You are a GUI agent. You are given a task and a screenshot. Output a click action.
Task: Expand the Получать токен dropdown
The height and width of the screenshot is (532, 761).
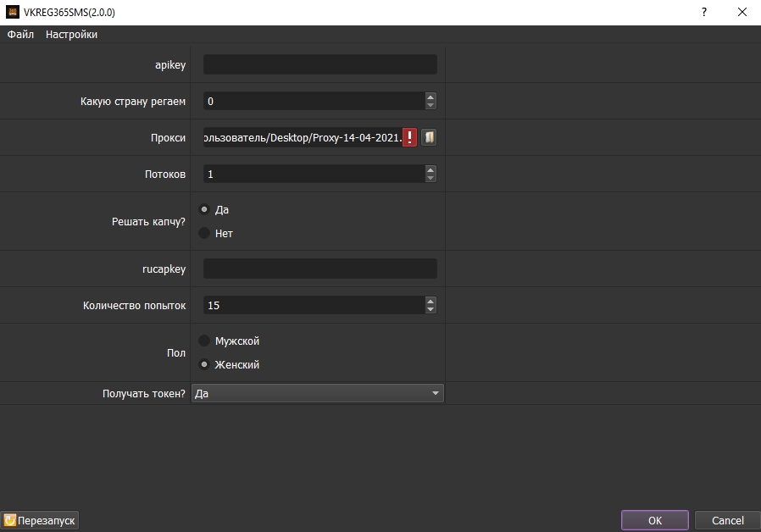pos(435,393)
